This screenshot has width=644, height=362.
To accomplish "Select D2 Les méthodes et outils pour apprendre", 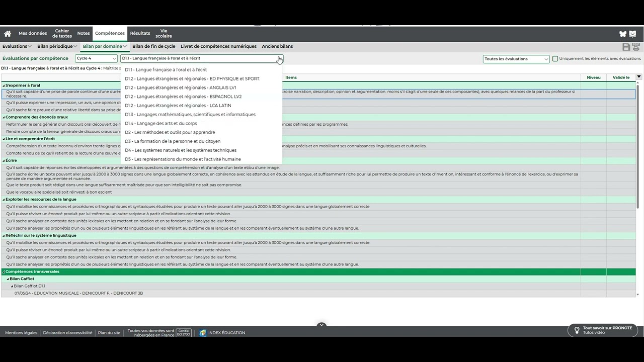I will (x=201, y=132).
